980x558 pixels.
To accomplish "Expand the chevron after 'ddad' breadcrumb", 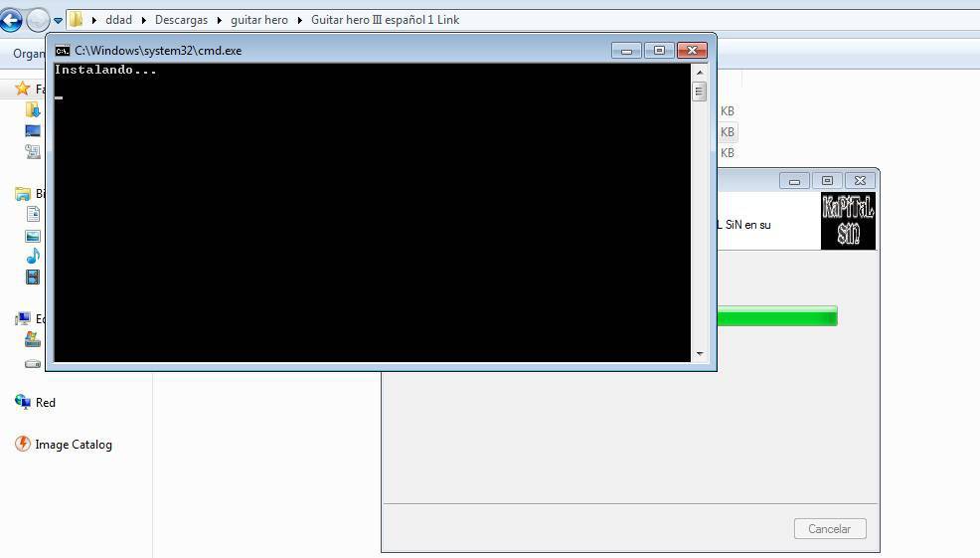I will 144,20.
